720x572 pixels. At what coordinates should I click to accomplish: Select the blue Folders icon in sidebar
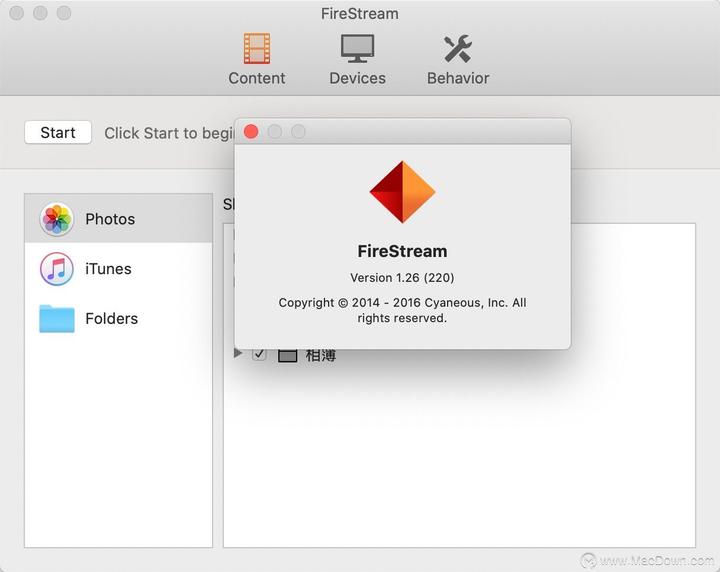click(56, 319)
